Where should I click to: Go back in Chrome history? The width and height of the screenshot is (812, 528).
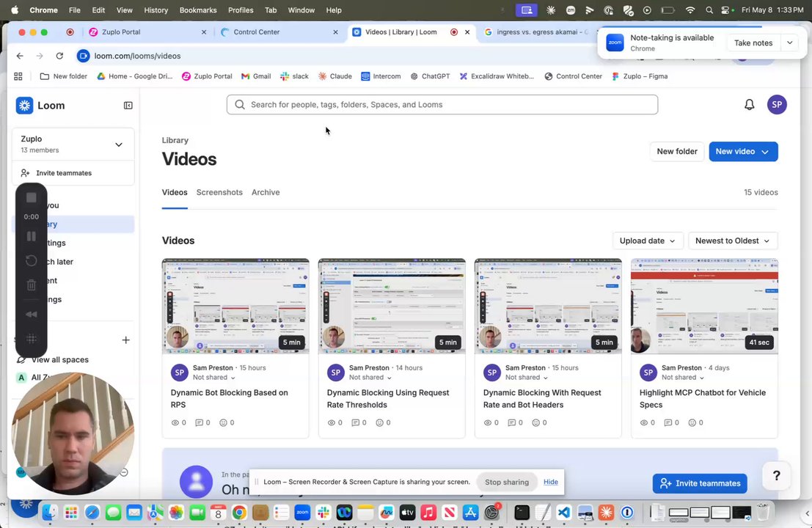point(20,56)
